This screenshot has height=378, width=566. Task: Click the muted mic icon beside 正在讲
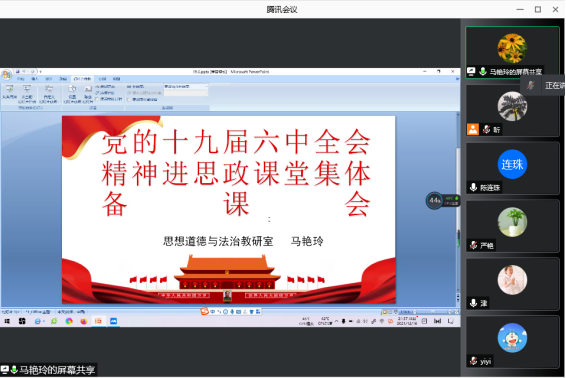tap(530, 85)
